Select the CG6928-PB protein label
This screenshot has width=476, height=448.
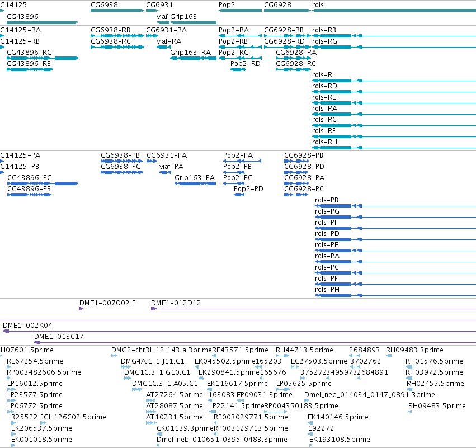coord(304,155)
